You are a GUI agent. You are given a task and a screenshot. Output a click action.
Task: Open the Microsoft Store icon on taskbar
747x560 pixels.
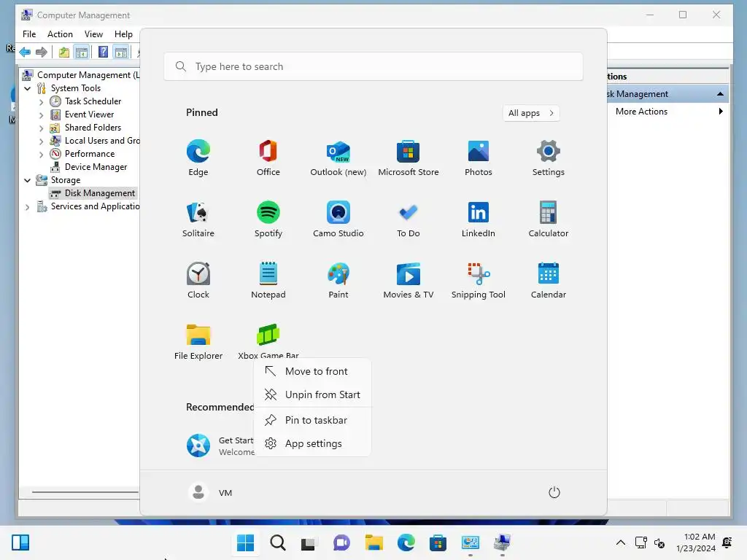pyautogui.click(x=438, y=542)
